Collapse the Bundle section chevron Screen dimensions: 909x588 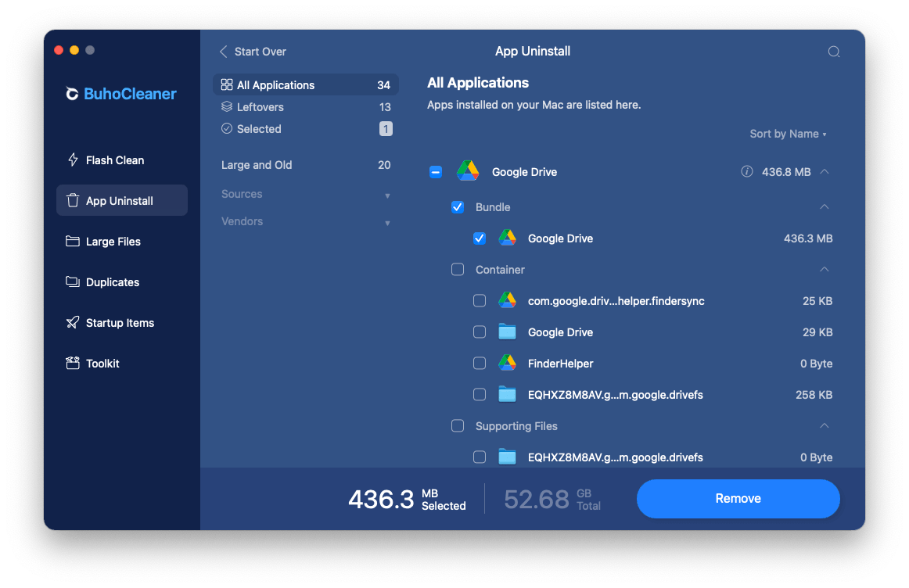pos(825,206)
